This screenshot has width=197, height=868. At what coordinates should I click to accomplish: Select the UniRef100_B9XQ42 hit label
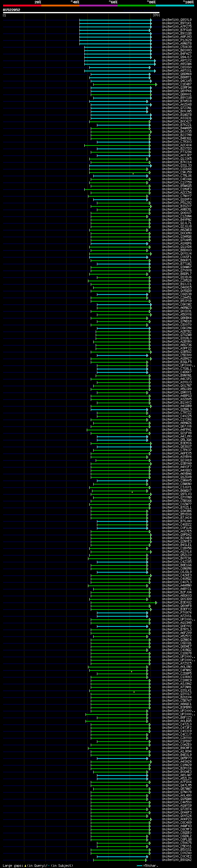point(177,860)
